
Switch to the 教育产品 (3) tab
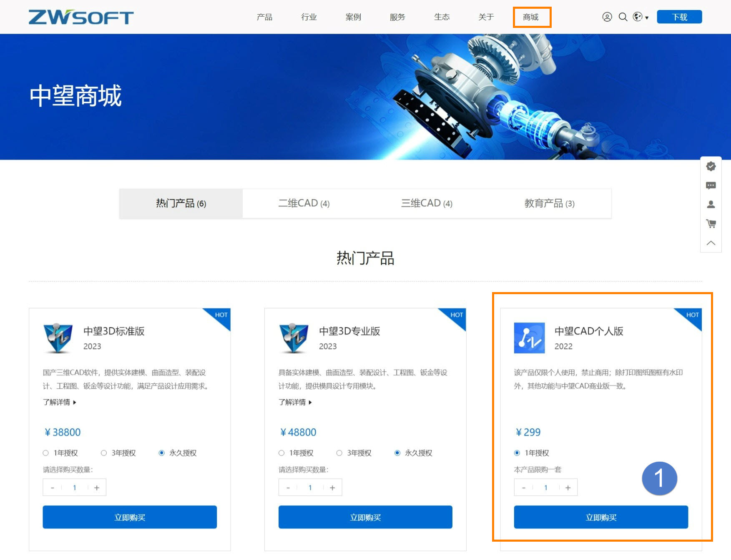550,203
